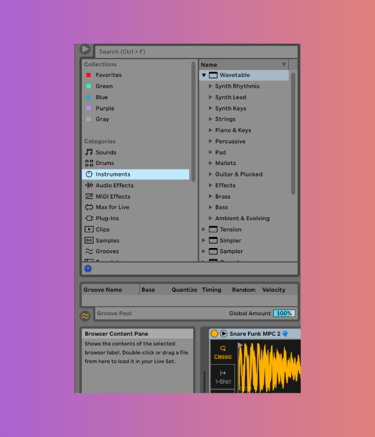Screen dimensions: 375x437
Task: Expand the Piano & Keys folder
Action: pyautogui.click(x=210, y=130)
